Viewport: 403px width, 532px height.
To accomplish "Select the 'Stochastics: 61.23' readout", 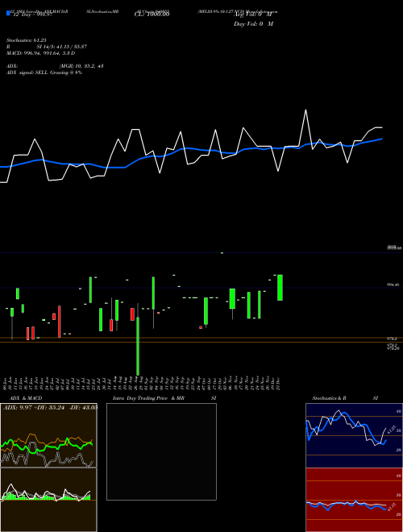I will pos(26,40).
